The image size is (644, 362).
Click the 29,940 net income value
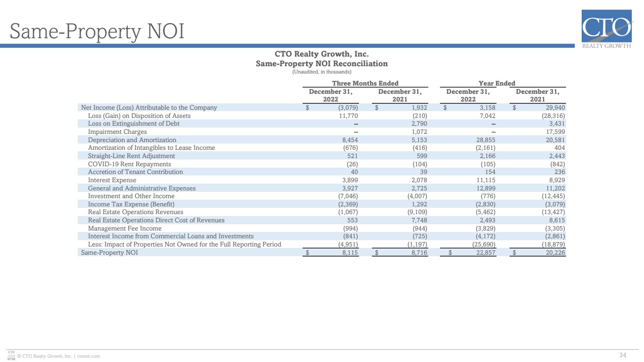point(555,108)
